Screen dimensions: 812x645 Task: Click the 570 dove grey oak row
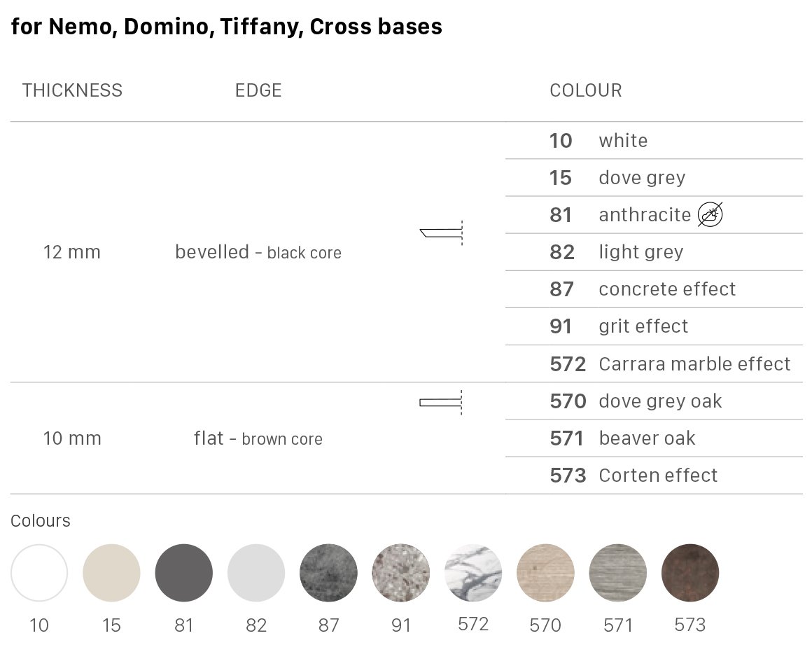(654, 401)
